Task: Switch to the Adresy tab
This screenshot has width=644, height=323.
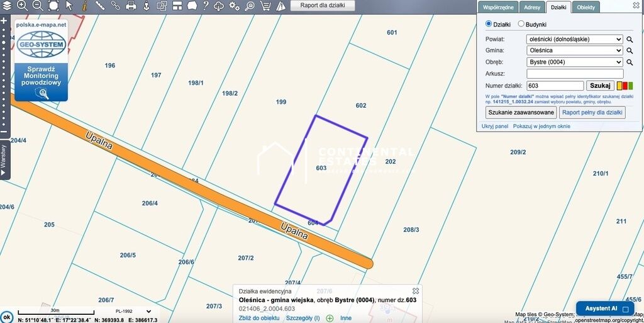Action: (x=532, y=7)
